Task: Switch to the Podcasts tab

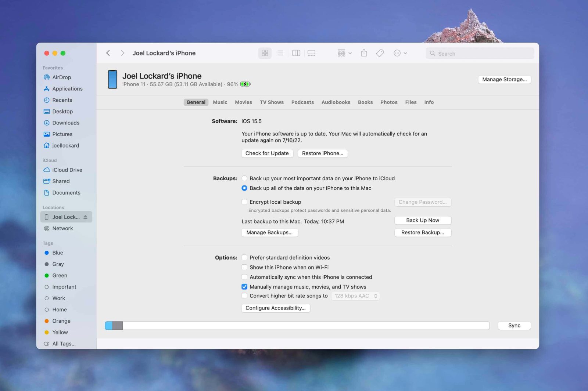Action: pos(302,102)
